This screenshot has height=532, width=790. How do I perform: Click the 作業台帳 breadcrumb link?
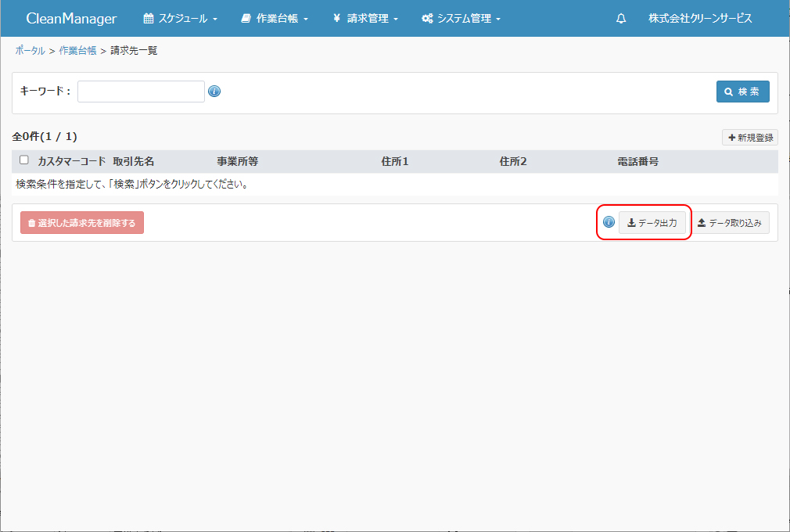(77, 51)
